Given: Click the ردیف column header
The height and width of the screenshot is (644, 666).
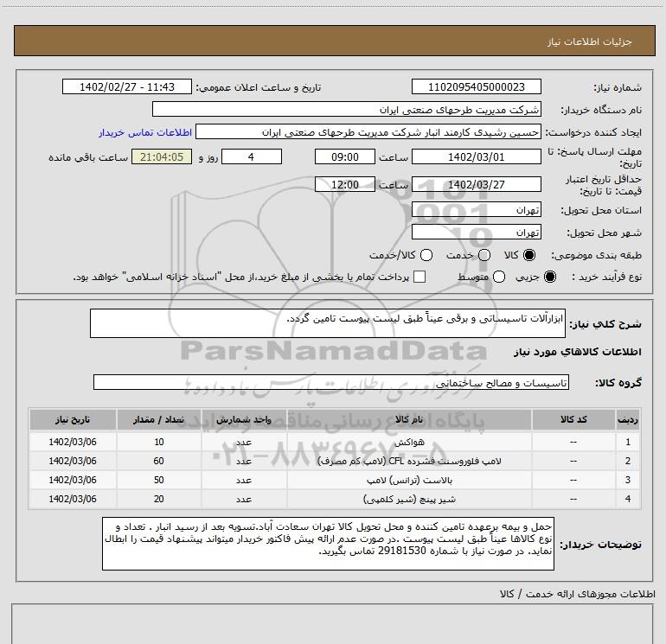Looking at the screenshot, I should click(x=628, y=419).
